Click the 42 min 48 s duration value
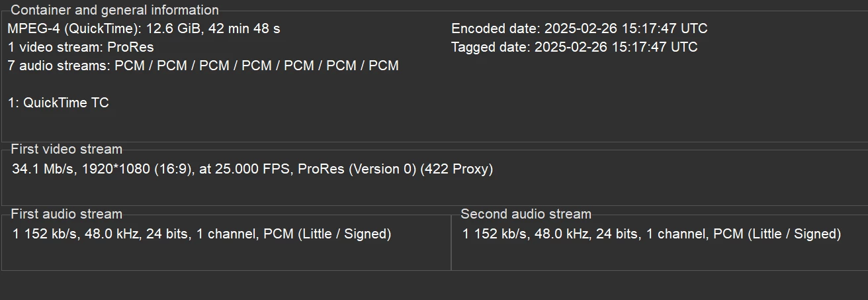The height and width of the screenshot is (300, 868). click(x=243, y=28)
